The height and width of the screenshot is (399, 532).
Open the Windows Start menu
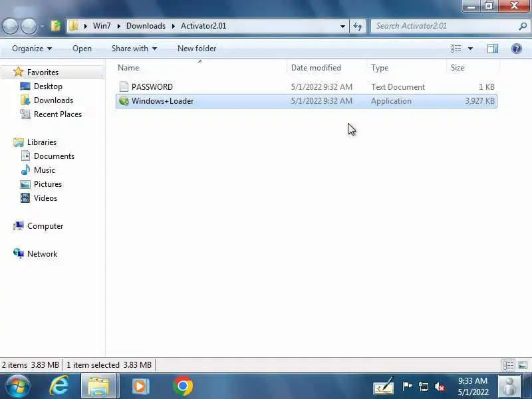[17, 386]
